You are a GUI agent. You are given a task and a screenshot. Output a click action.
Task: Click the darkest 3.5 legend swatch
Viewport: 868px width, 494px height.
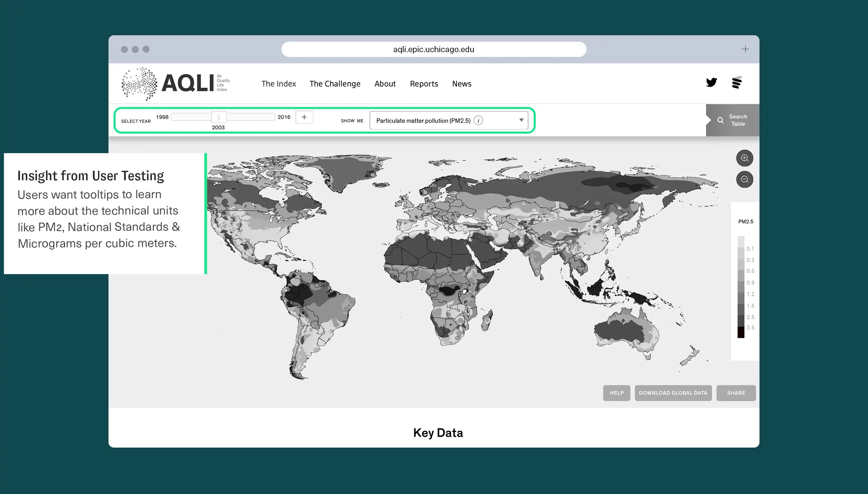pos(741,332)
